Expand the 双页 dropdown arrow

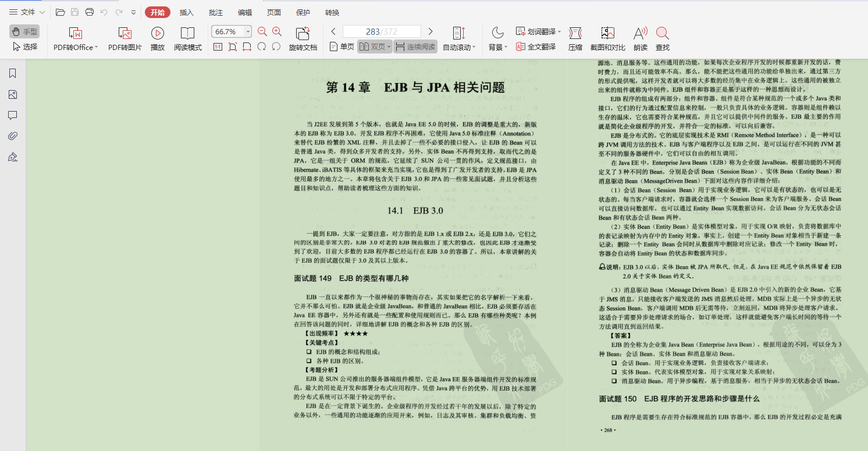coord(389,47)
